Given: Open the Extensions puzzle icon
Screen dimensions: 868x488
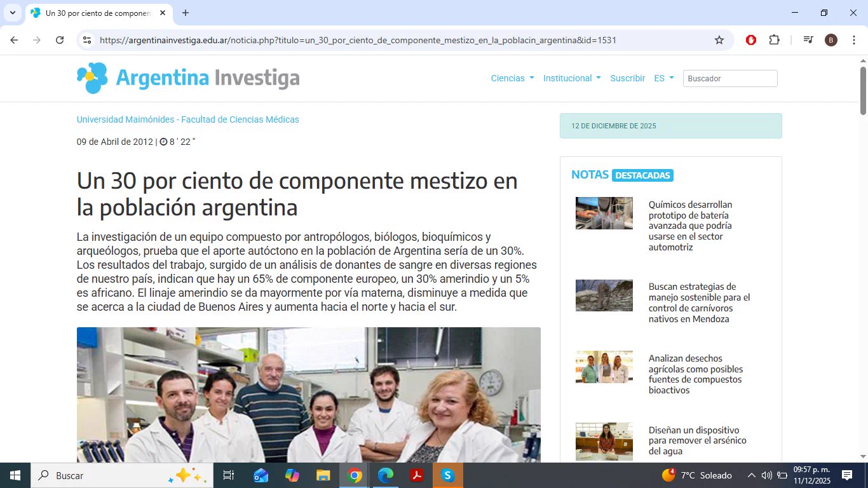Looking at the screenshot, I should coord(774,40).
